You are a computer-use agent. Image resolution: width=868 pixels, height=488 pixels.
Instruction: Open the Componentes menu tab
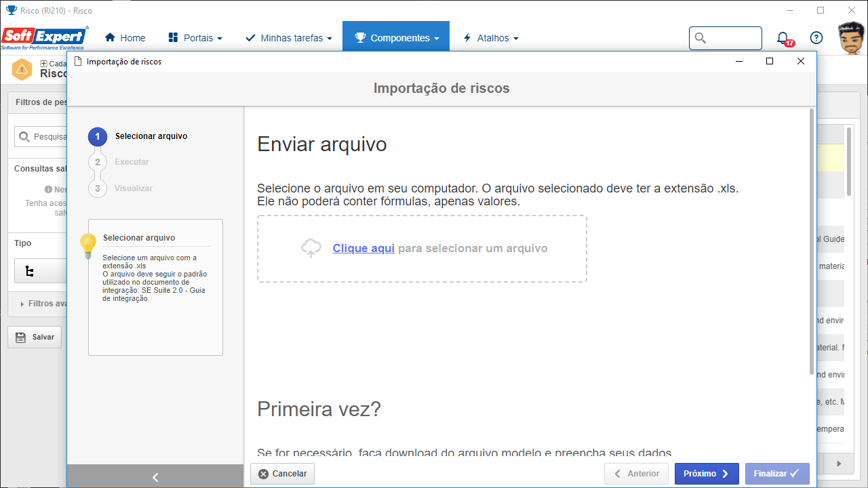click(x=397, y=38)
